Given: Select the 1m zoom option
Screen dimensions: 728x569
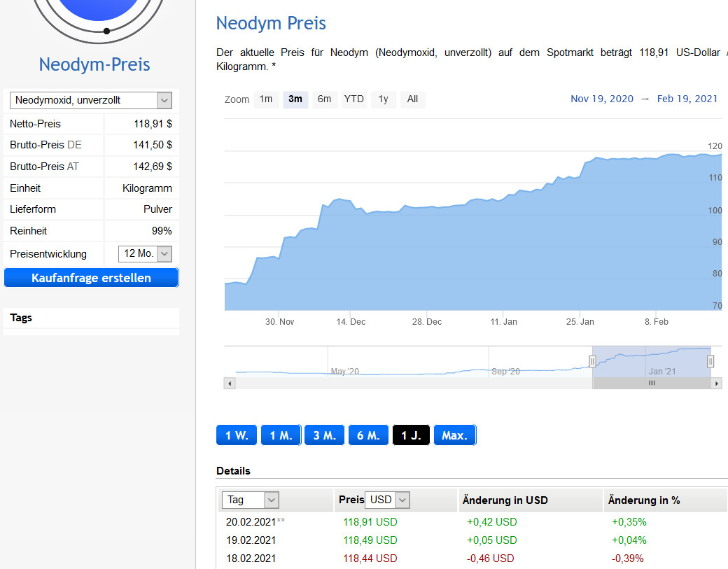Looking at the screenshot, I should coord(266,99).
